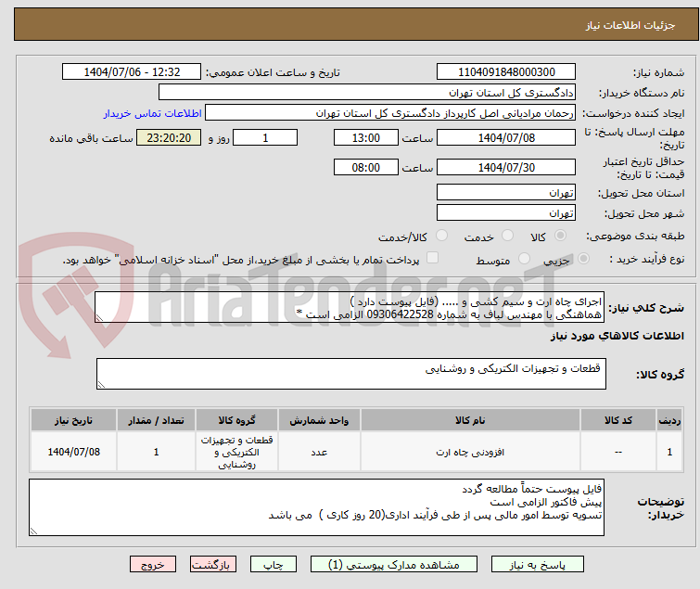Click the 'خروج' exit button
The width and height of the screenshot is (700, 589).
tap(153, 565)
